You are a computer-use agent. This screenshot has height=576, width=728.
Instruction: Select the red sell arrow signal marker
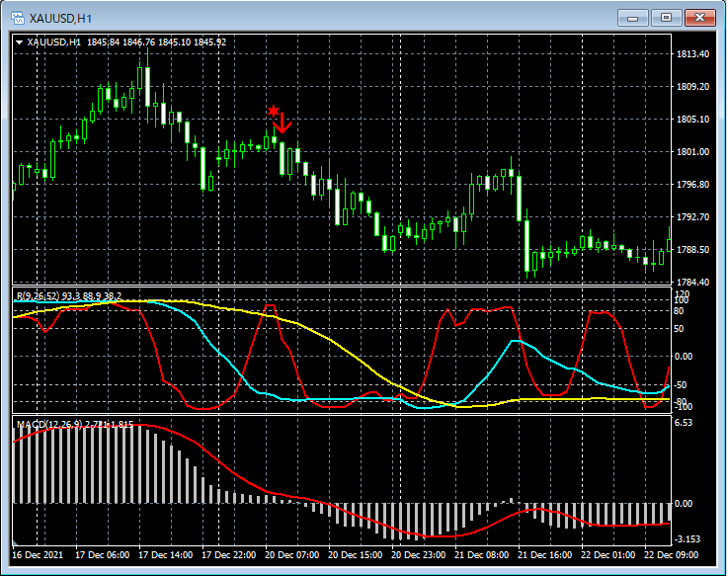(x=283, y=123)
